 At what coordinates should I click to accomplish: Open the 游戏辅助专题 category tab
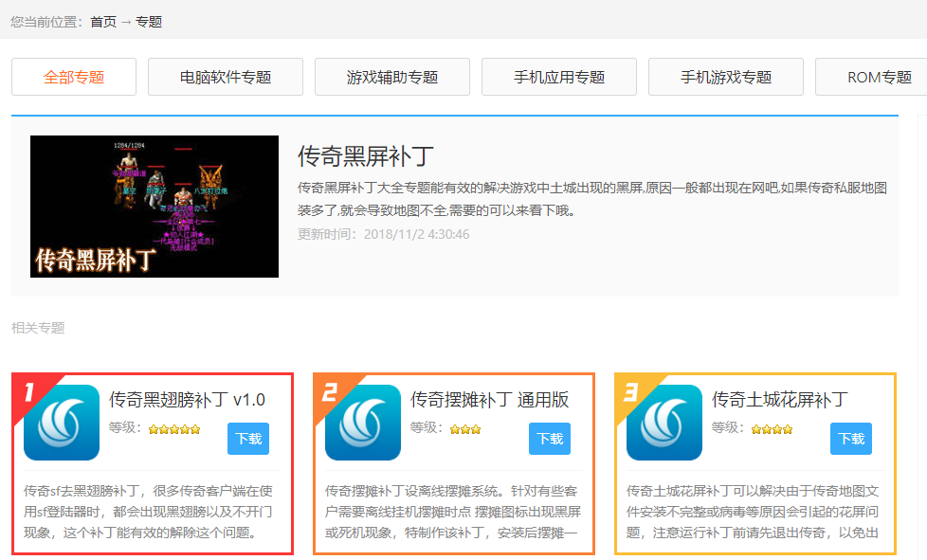tap(392, 78)
